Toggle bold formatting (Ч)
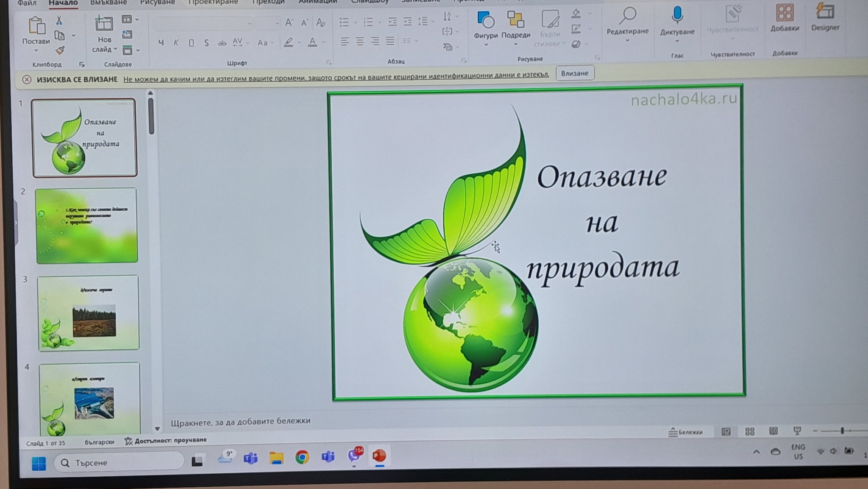 coord(161,43)
